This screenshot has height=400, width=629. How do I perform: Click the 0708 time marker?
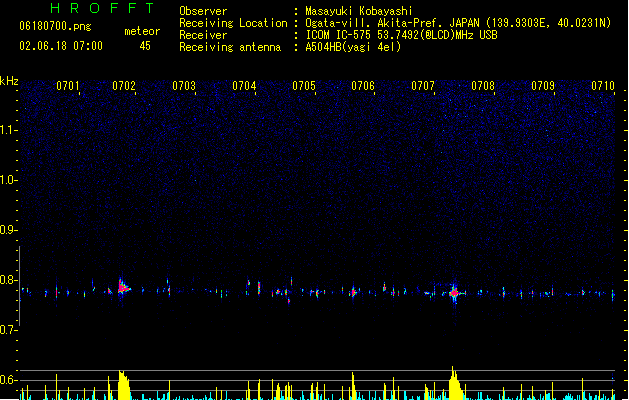tap(483, 86)
